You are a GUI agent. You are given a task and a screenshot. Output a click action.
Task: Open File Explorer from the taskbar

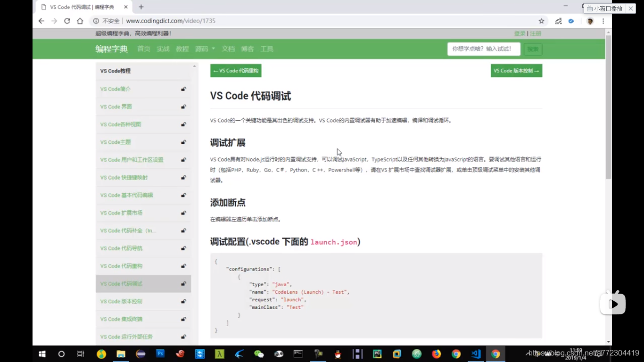tap(121, 354)
